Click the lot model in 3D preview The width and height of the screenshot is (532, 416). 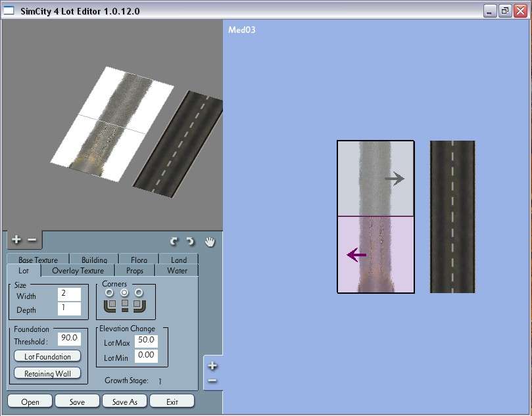pyautogui.click(x=112, y=124)
